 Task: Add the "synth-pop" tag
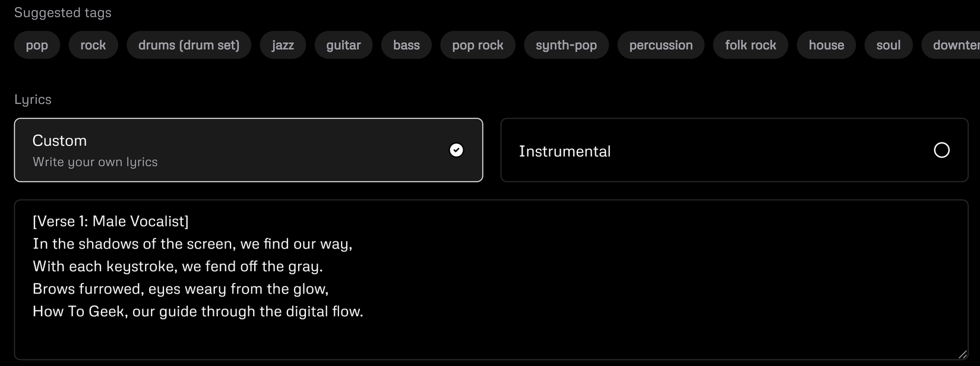point(566,44)
